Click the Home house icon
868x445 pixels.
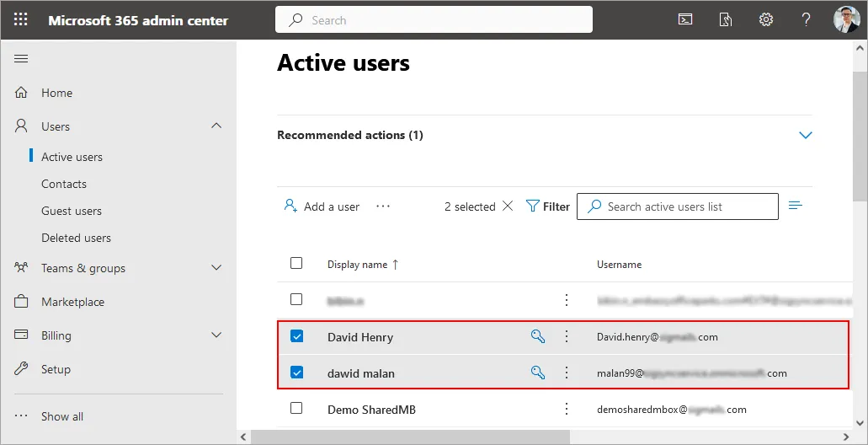(21, 93)
